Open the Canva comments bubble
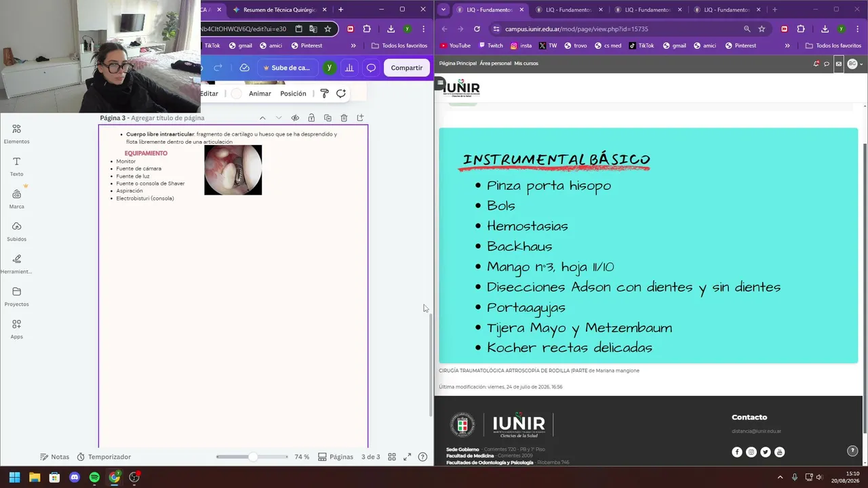Viewport: 868px width, 488px height. click(371, 68)
